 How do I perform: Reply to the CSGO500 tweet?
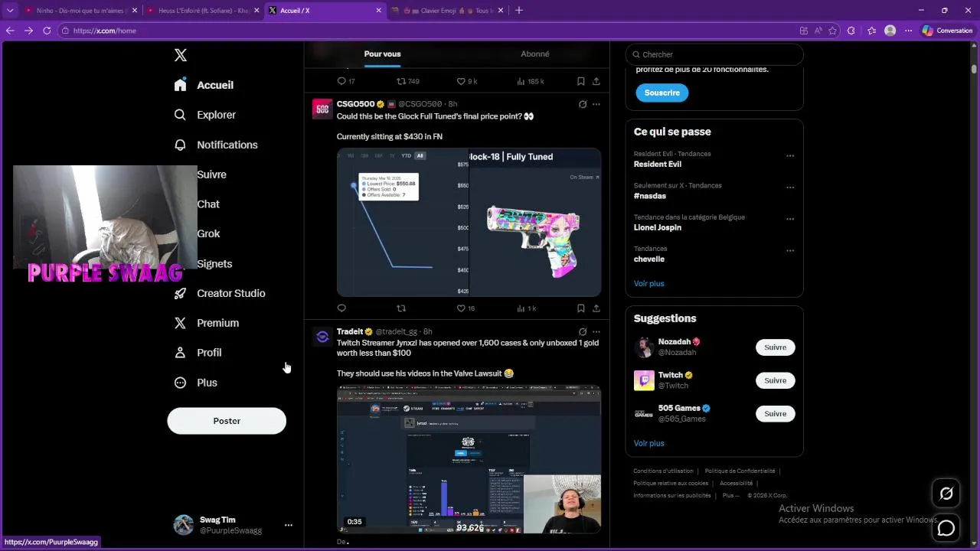pyautogui.click(x=341, y=308)
